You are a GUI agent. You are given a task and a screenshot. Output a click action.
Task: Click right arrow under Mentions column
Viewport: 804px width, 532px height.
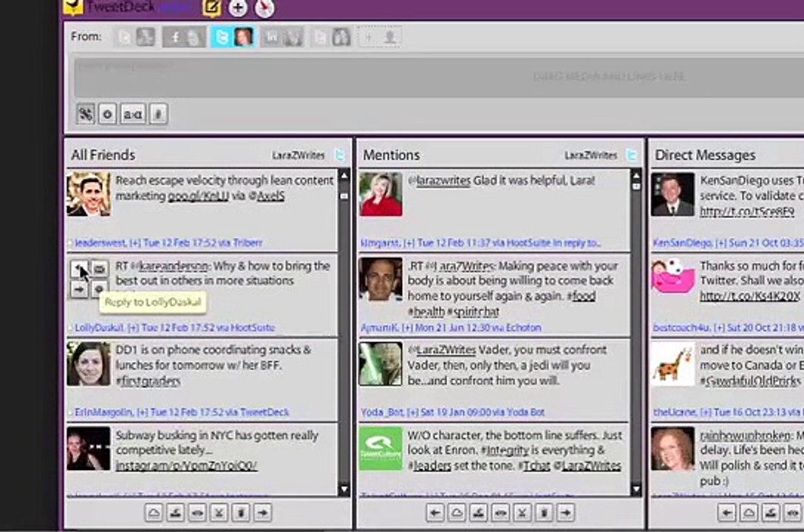point(565,513)
